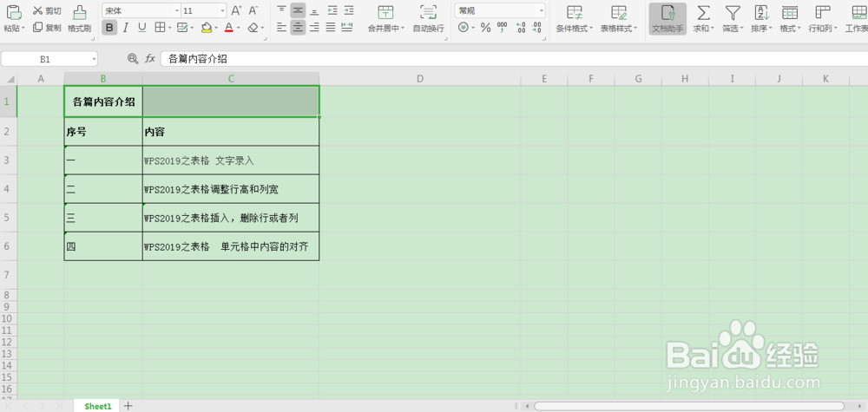Click the percent style icon
Screen dimensions: 868x412
click(485, 28)
